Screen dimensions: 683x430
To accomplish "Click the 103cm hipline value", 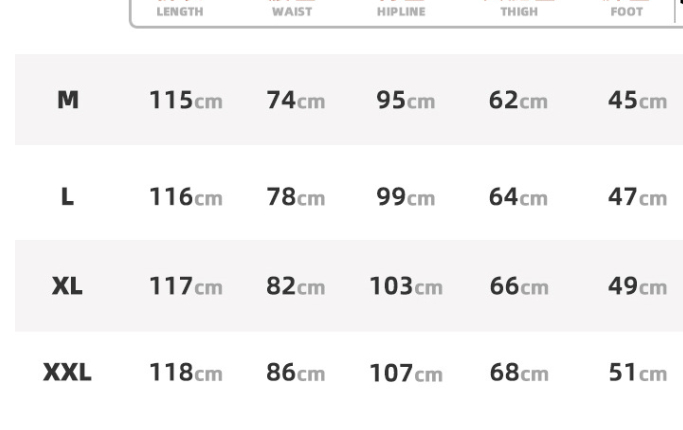I will (406, 286).
